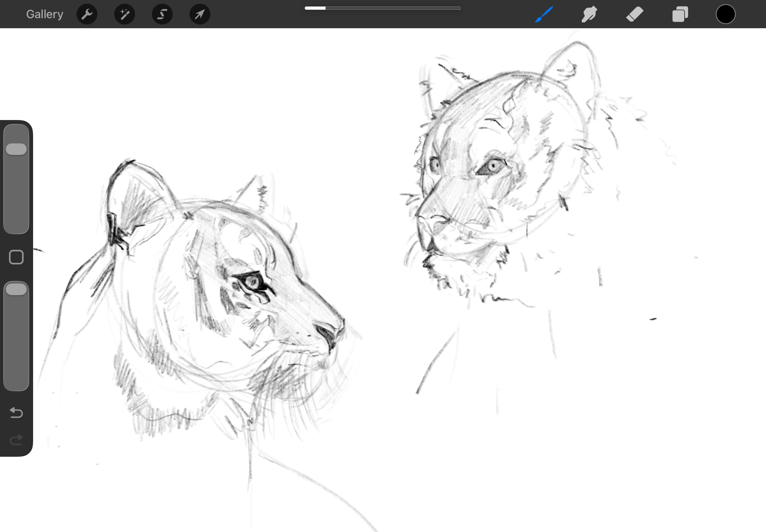Open the black active color picker
The image size is (766, 532).
coord(725,14)
